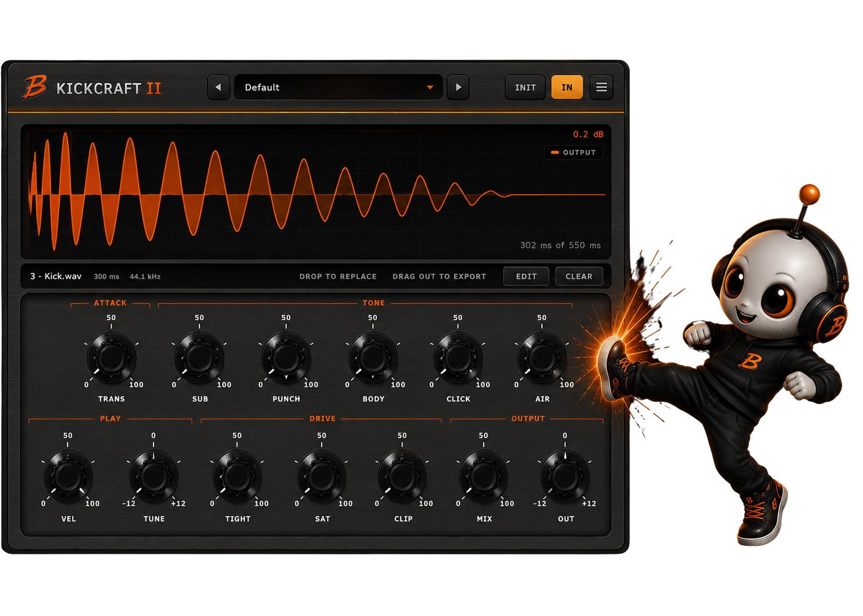Click the 'DROP TO REPLACE' text
The width and height of the screenshot is (863, 616).
tap(338, 277)
